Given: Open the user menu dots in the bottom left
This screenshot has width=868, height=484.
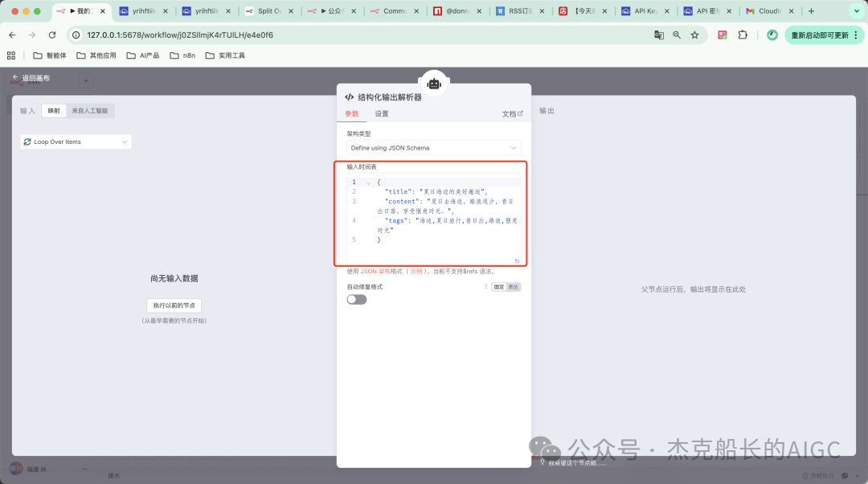Looking at the screenshot, I should tap(84, 469).
